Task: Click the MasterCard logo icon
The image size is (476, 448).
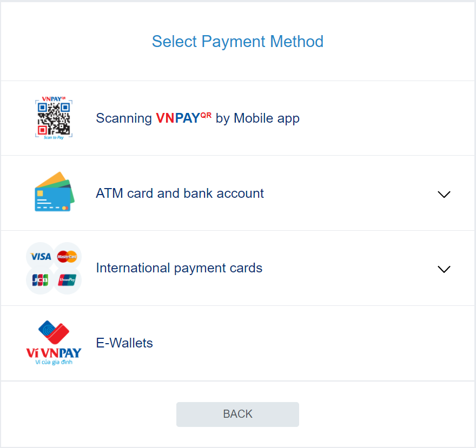Action: (67, 256)
